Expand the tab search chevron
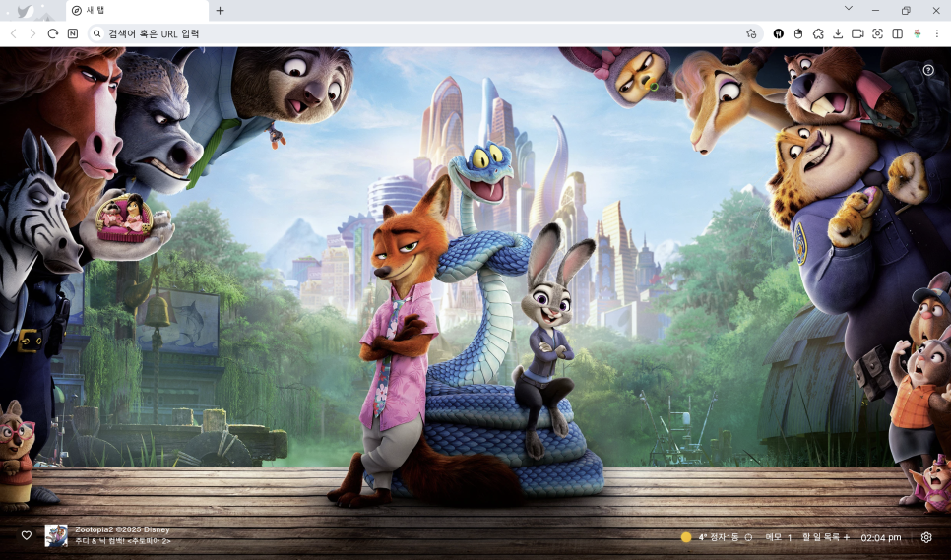This screenshot has width=951, height=560. click(849, 9)
